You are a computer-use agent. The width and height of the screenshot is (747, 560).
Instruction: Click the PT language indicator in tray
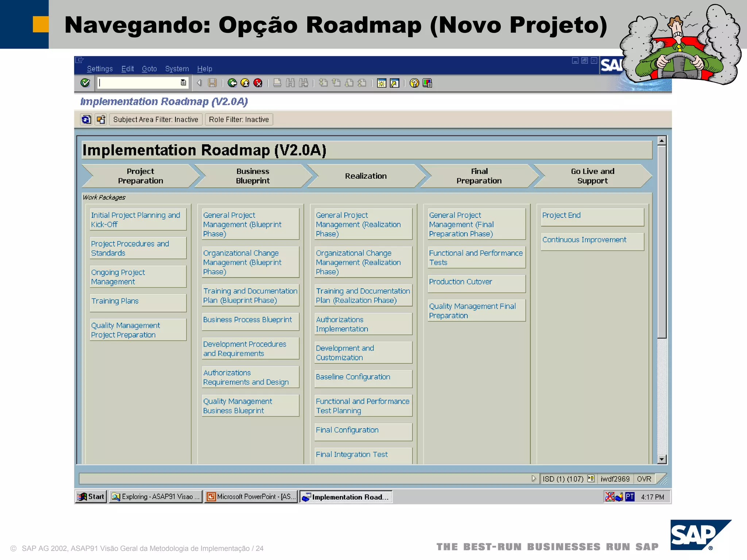tap(630, 497)
